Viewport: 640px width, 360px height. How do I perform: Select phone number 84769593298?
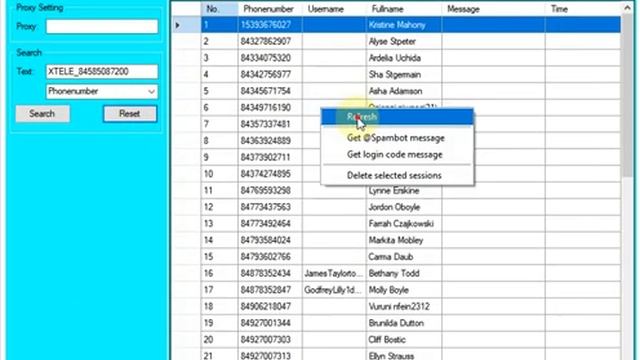(x=270, y=191)
